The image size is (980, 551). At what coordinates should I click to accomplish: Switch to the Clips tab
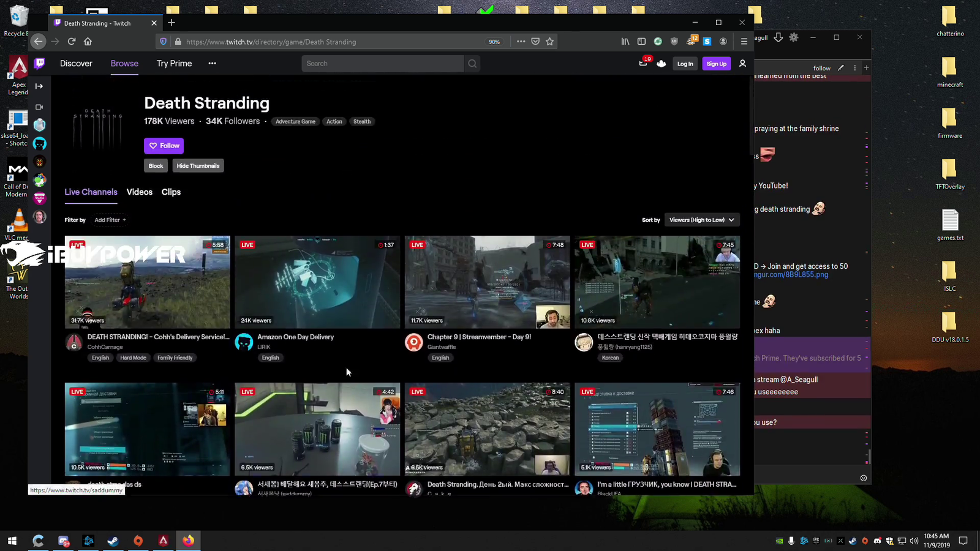[171, 192]
